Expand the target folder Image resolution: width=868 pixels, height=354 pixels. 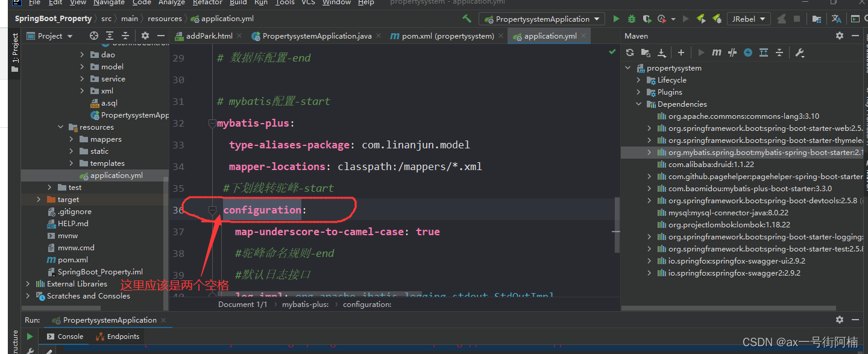39,200
